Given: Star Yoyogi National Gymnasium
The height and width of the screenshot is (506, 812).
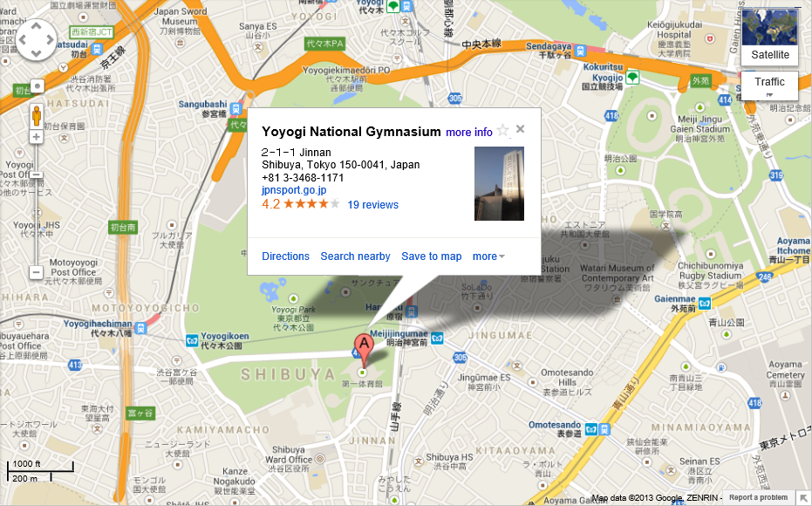Looking at the screenshot, I should 503,131.
